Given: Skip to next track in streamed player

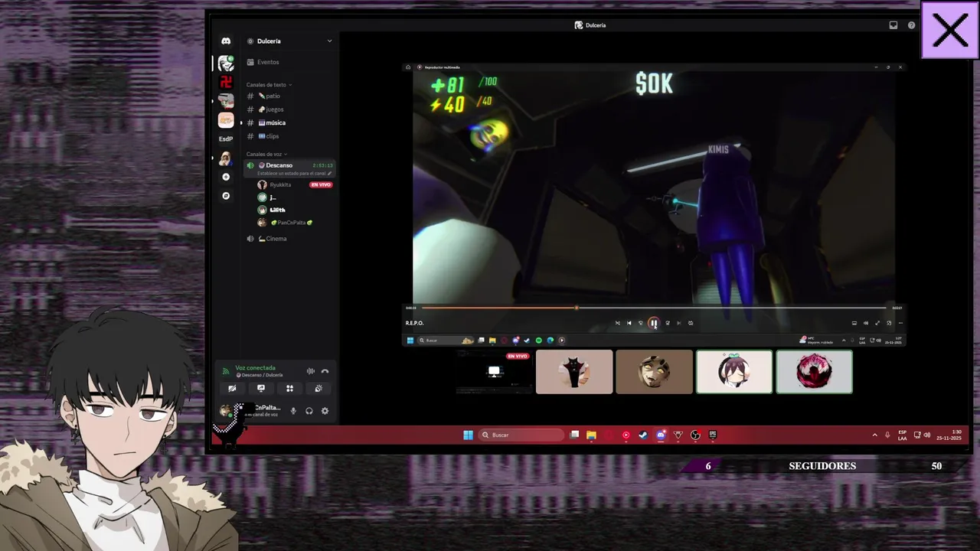Looking at the screenshot, I should pos(678,323).
